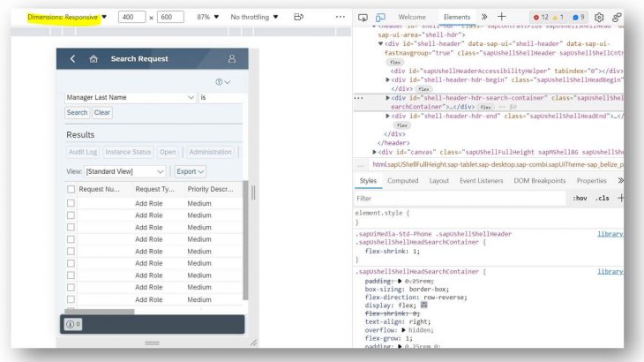The height and width of the screenshot is (362, 644).
Task: Add a new DevTools tab with plus icon
Action: pyautogui.click(x=502, y=17)
